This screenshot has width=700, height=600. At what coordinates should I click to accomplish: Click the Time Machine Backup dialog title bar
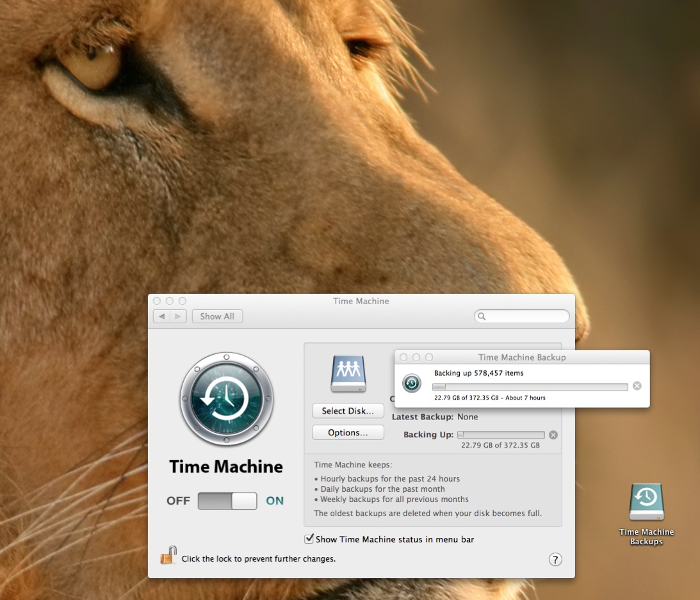521,357
